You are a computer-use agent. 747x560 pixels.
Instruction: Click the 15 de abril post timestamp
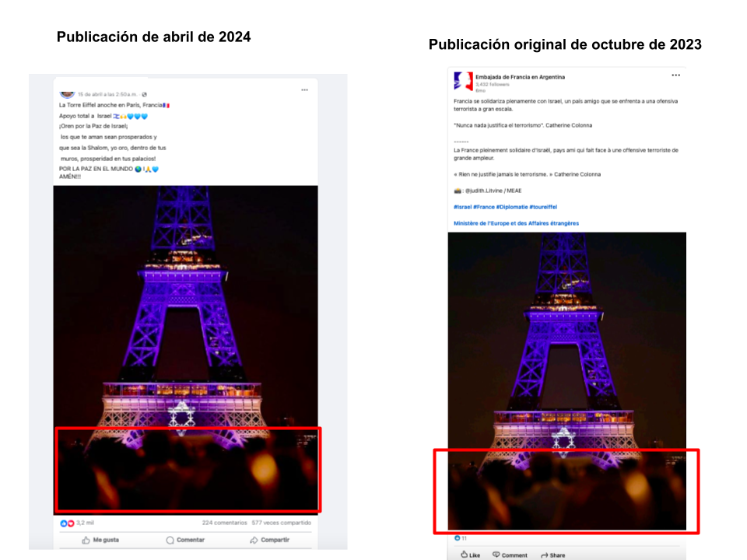click(x=107, y=94)
